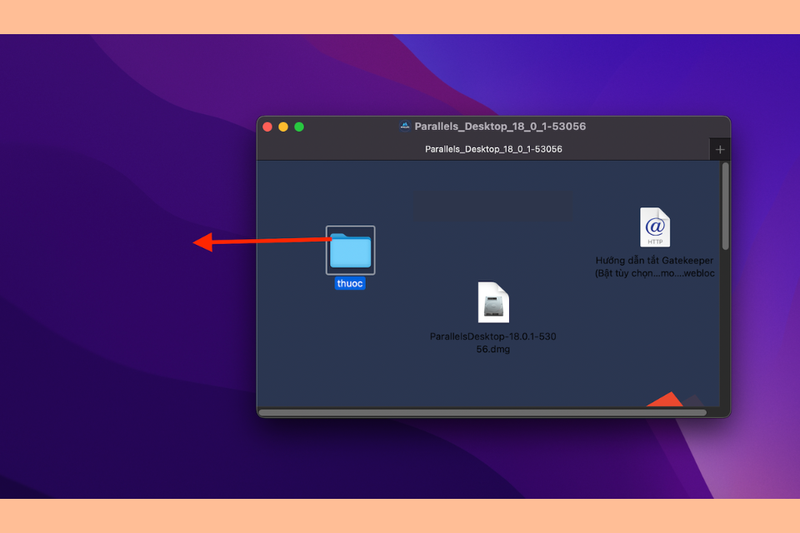The image size is (800, 533).
Task: Select the Gatekeeper HTTP webloc file icon
Action: (x=655, y=227)
